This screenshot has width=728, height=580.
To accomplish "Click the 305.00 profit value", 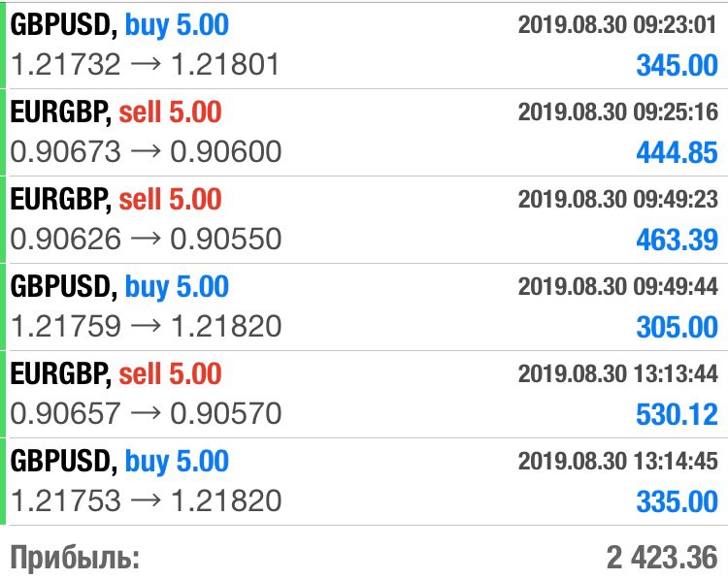I will (x=677, y=327).
